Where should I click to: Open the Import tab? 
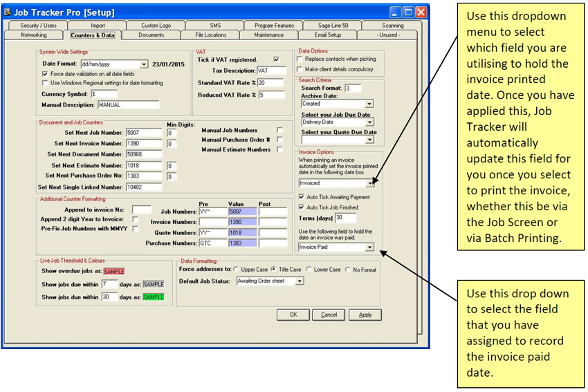pos(98,26)
